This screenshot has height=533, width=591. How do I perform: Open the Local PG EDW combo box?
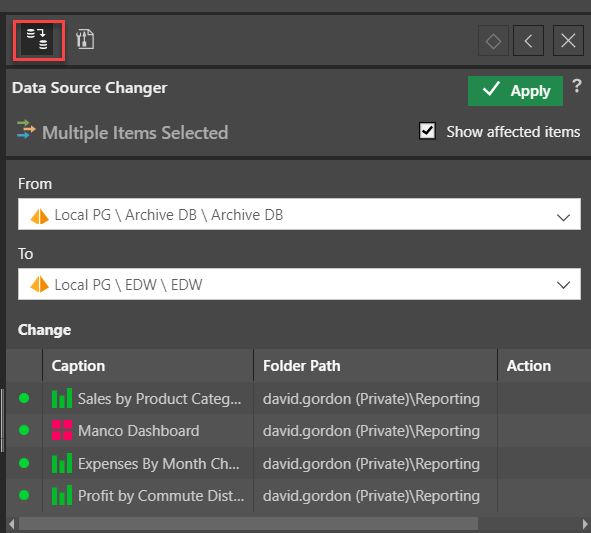click(x=299, y=284)
